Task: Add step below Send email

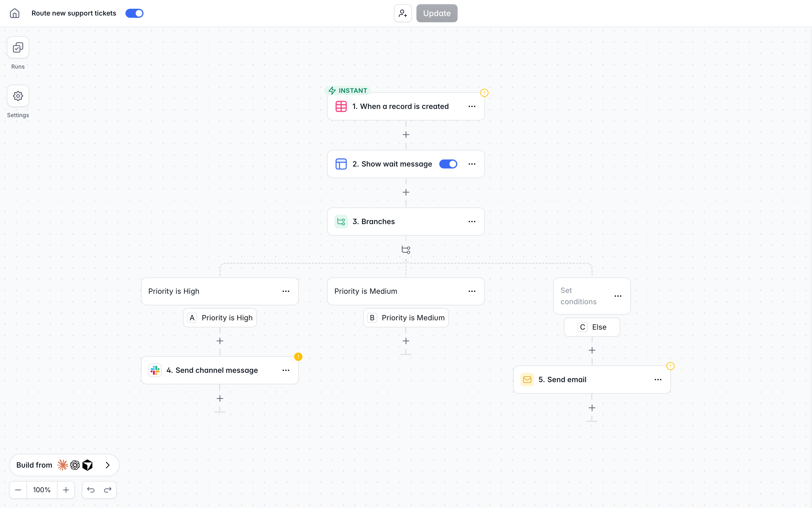Action: click(x=592, y=408)
